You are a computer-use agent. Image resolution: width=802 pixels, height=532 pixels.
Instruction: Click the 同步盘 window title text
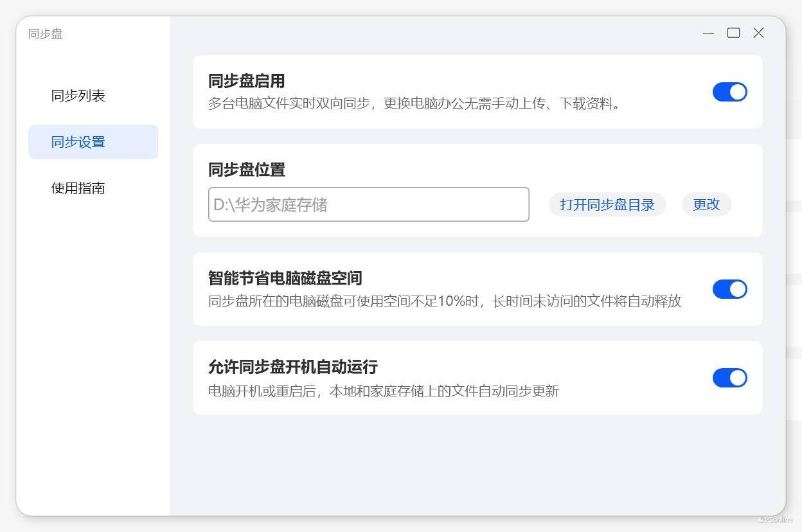pyautogui.click(x=46, y=34)
